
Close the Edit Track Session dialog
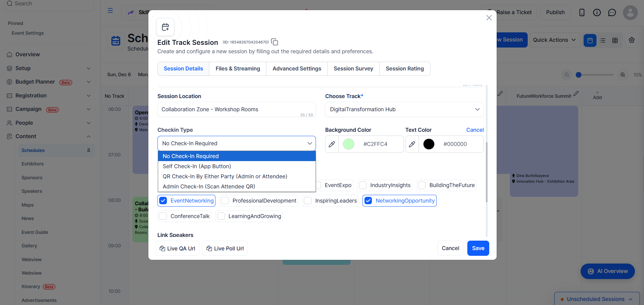489,18
